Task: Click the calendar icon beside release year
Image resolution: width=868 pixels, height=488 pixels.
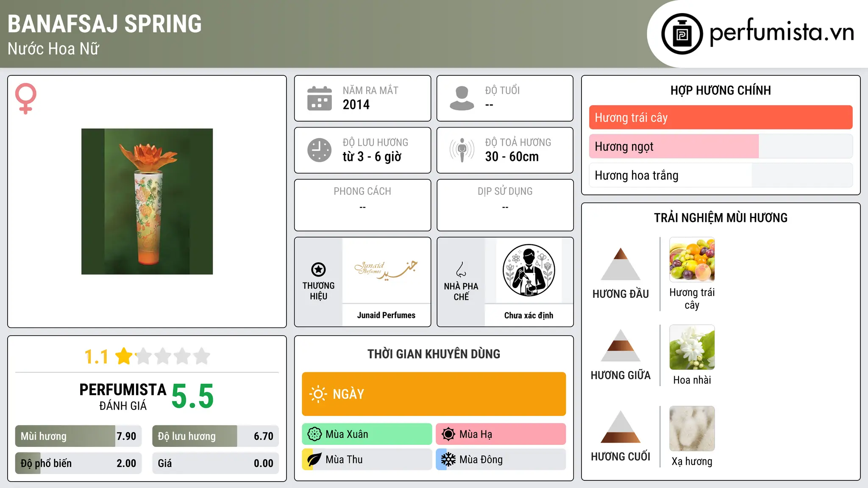Action: (319, 98)
